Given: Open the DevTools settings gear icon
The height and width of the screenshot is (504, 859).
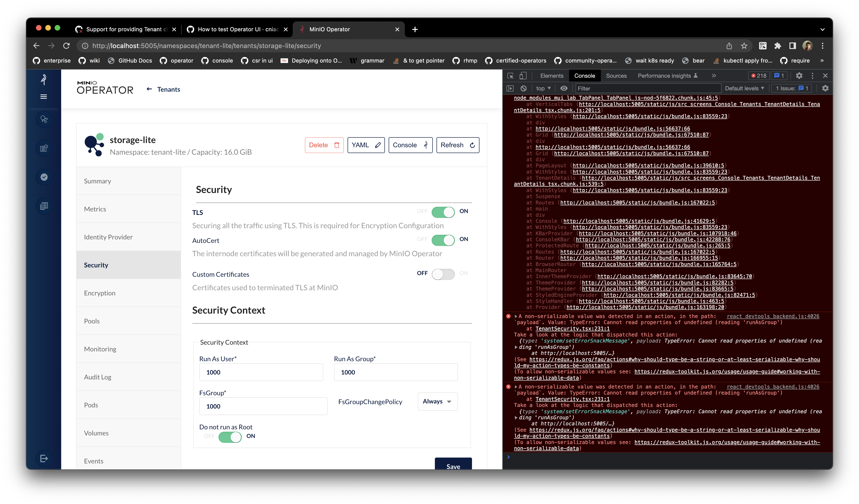Looking at the screenshot, I should click(x=799, y=76).
